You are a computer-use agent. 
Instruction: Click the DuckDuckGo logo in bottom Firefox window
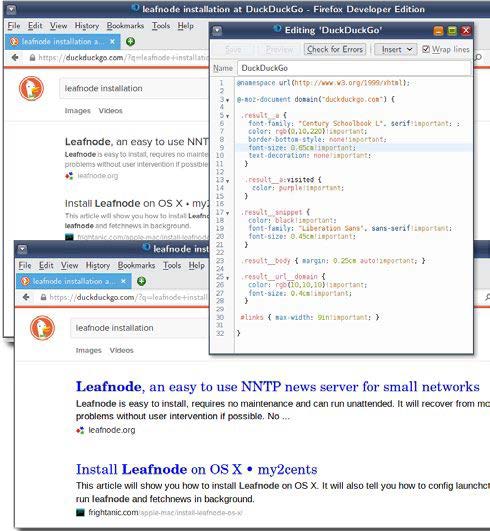(42, 328)
